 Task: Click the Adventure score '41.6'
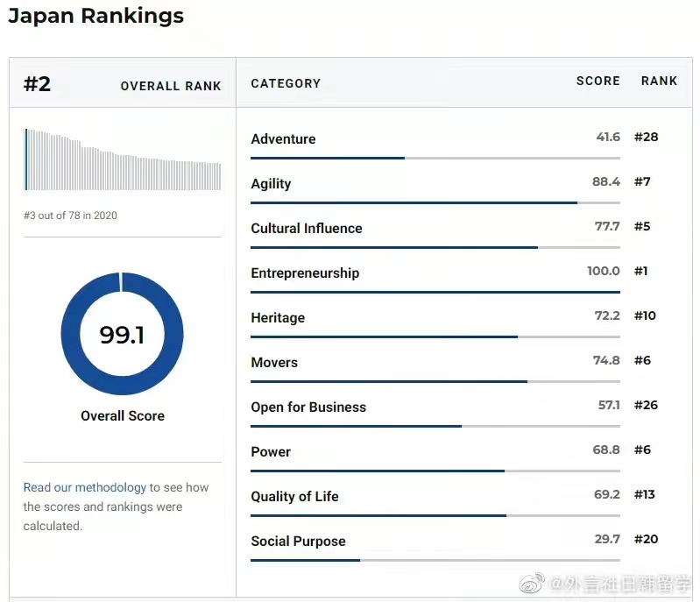[608, 137]
